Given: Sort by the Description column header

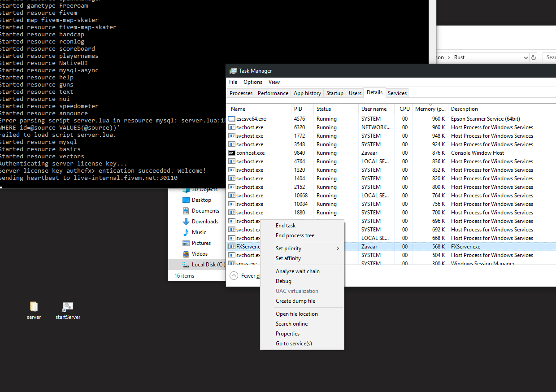Looking at the screenshot, I should tap(502, 109).
